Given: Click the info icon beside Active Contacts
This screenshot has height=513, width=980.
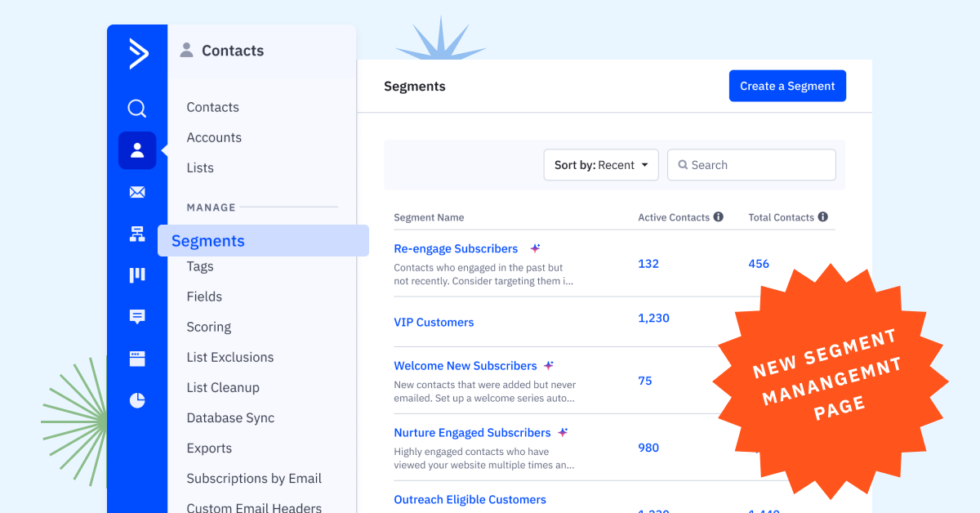Looking at the screenshot, I should [x=719, y=217].
